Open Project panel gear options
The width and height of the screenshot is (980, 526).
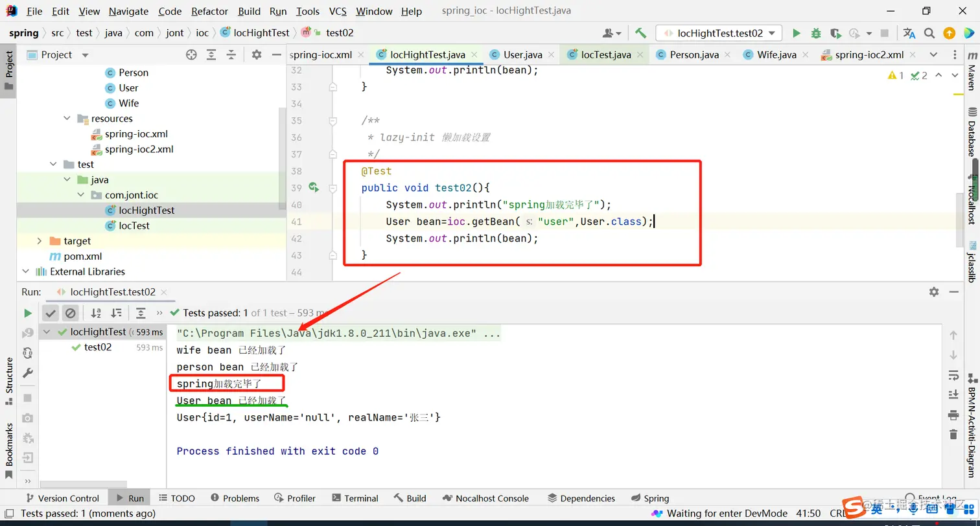click(257, 55)
